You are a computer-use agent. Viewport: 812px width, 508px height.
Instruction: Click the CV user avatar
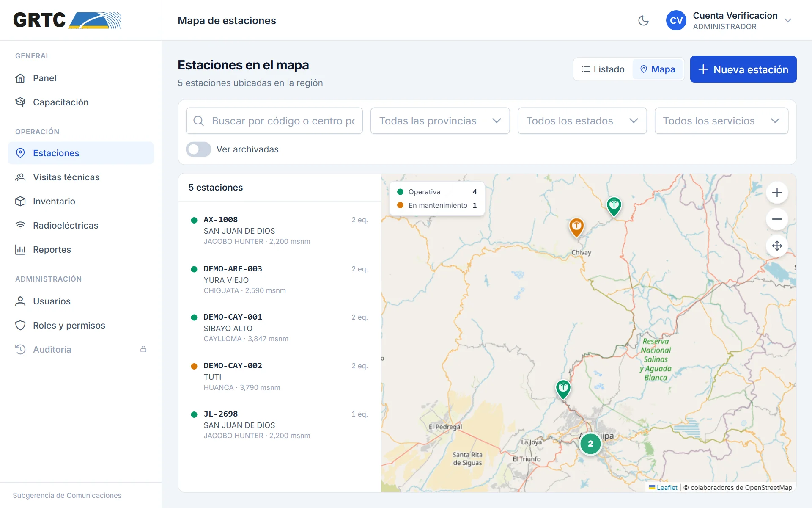[x=676, y=20]
